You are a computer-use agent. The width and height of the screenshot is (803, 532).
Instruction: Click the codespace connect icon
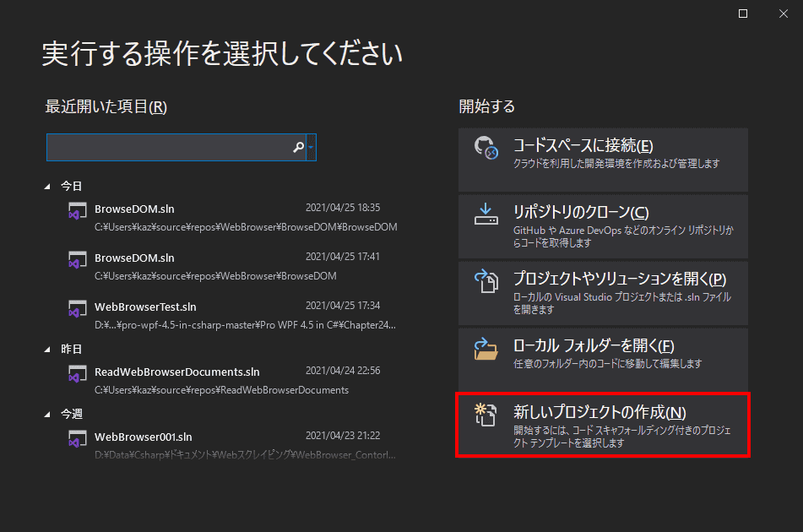486,148
